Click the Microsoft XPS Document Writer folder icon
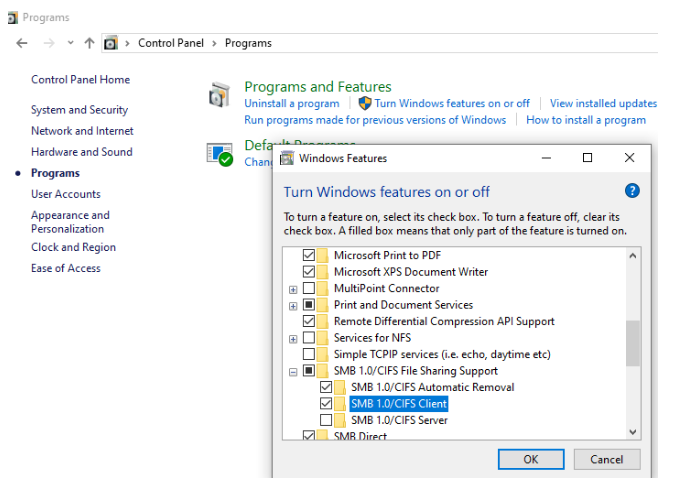 (322, 272)
